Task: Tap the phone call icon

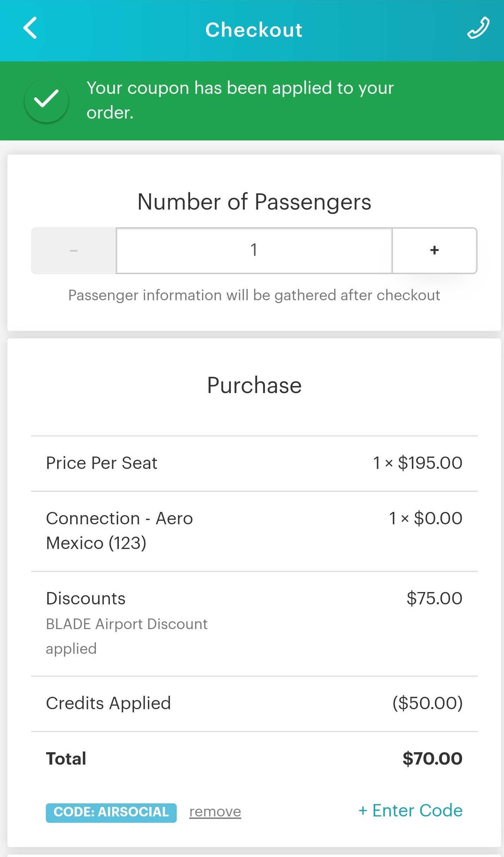Action: tap(478, 28)
